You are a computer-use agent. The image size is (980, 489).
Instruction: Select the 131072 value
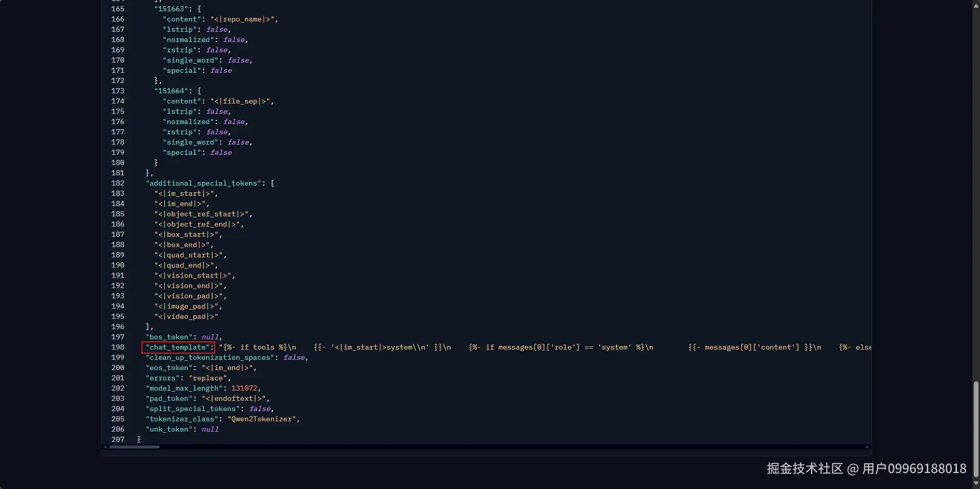pyautogui.click(x=244, y=389)
